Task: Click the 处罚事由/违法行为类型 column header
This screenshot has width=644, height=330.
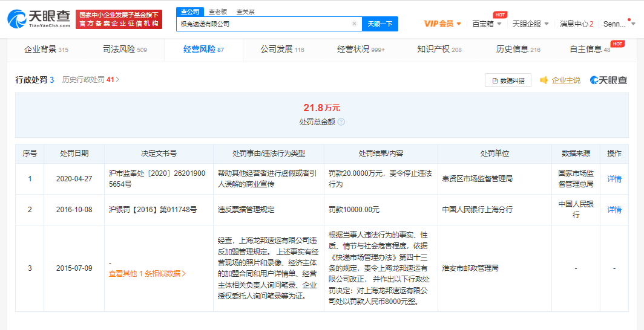Action: 269,154
